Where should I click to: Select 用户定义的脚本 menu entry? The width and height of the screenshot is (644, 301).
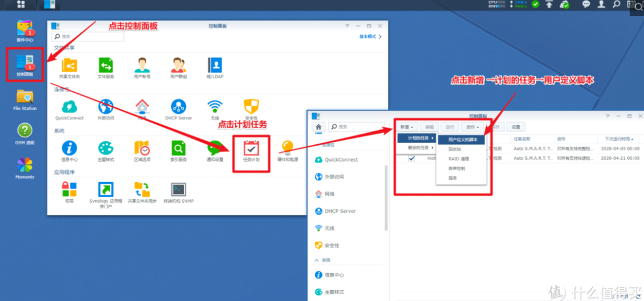coord(462,140)
